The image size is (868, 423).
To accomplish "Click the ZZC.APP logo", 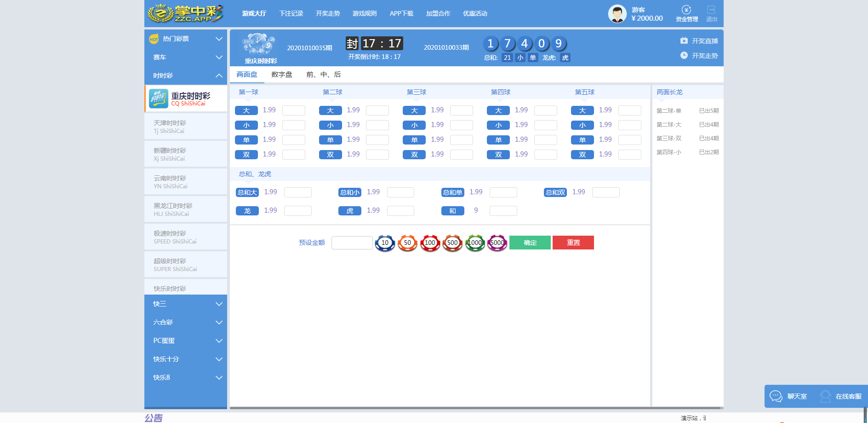I will (x=185, y=13).
